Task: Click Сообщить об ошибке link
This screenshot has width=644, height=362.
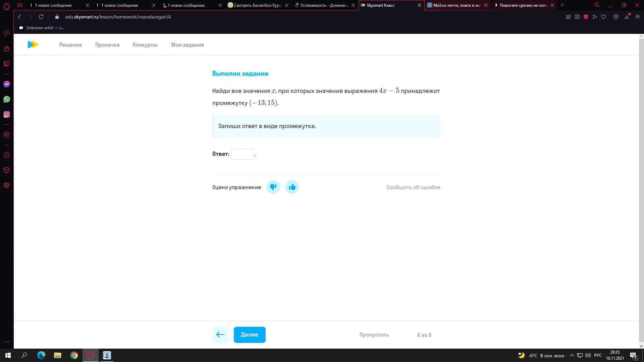Action: (413, 187)
